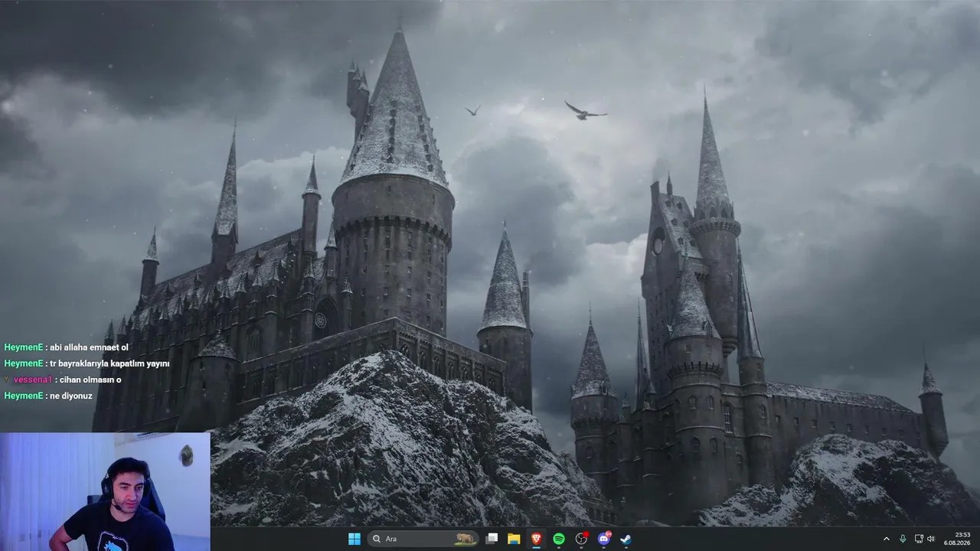Show hidden system tray icons
The height and width of the screenshot is (551, 980).
(x=887, y=539)
